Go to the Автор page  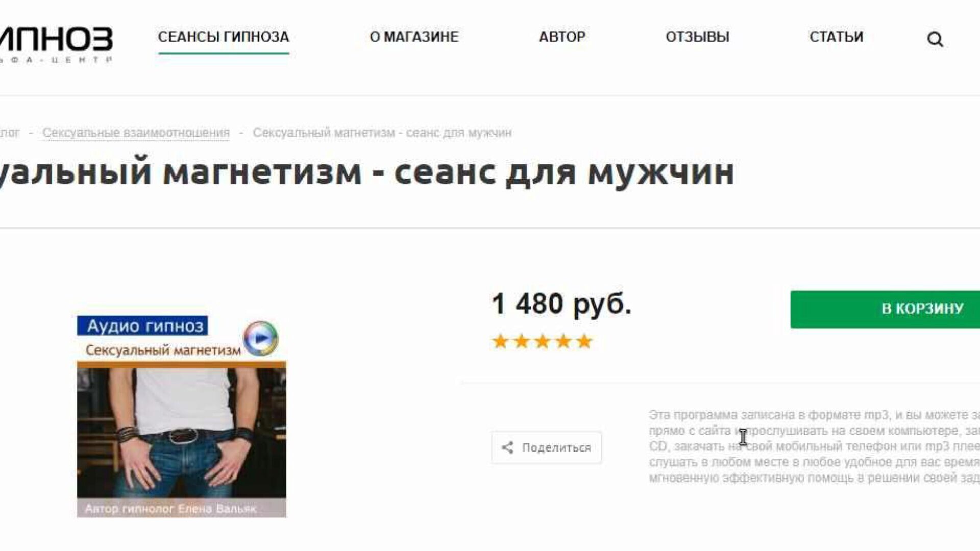562,37
